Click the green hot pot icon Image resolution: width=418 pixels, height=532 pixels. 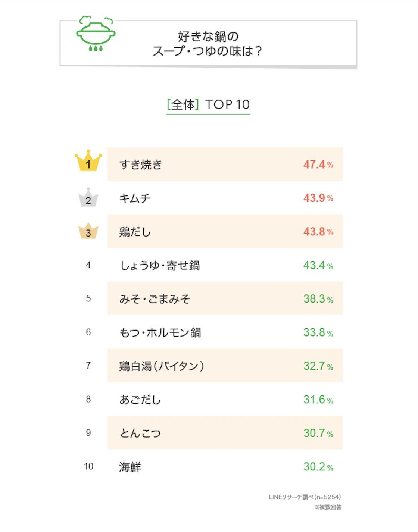coord(96,34)
